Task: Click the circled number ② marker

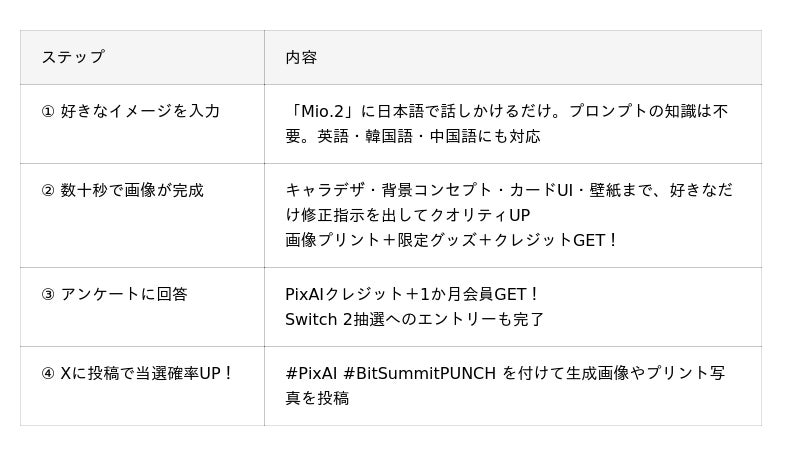Action: 47,191
